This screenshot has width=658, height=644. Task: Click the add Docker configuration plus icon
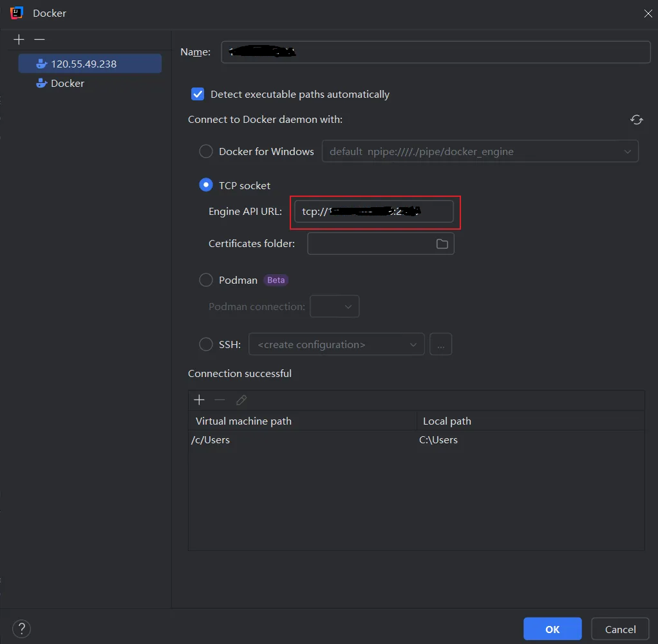[x=19, y=40]
